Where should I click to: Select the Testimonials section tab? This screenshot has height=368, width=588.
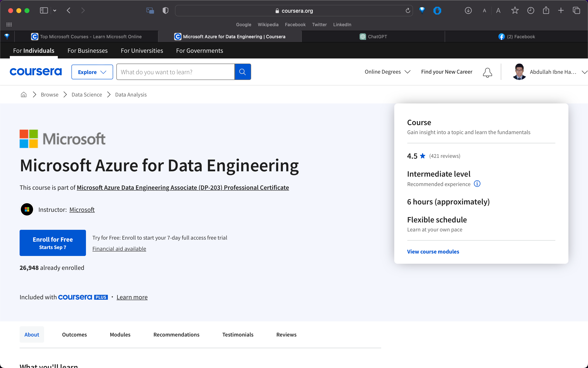coord(238,334)
